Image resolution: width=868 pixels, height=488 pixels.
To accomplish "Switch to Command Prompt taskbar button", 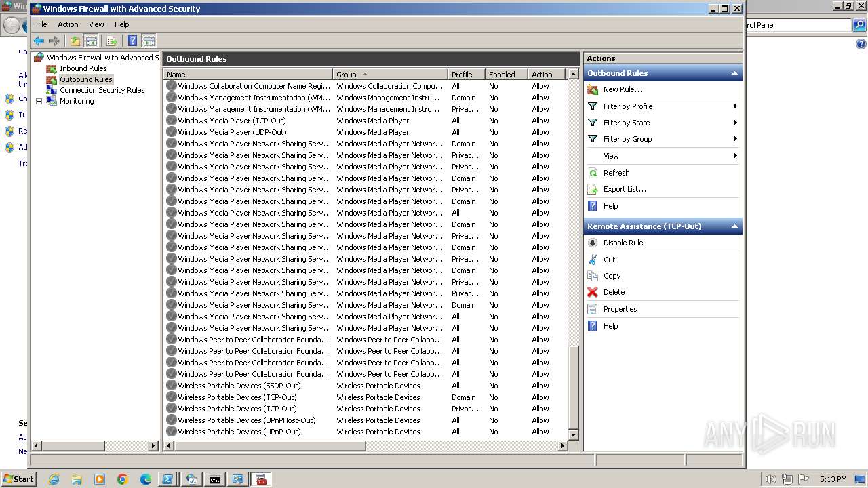I will pyautogui.click(x=214, y=479).
